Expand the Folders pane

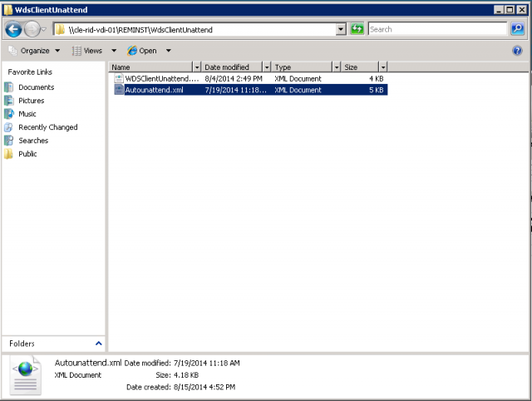click(98, 343)
